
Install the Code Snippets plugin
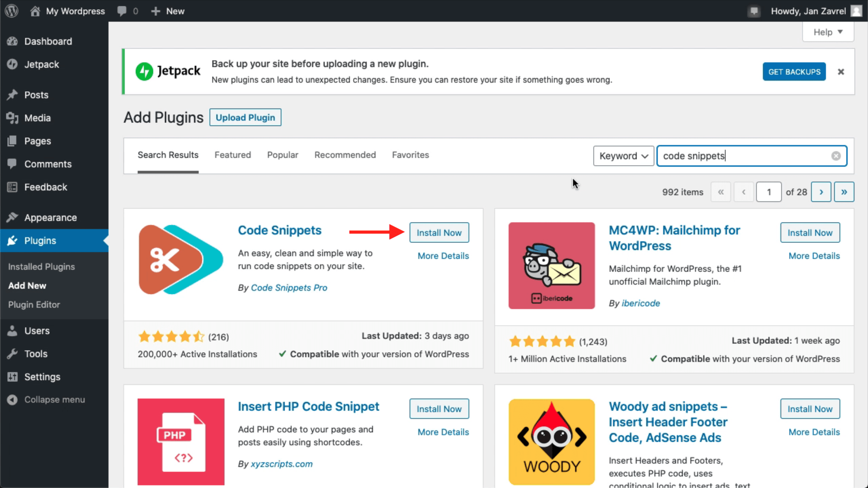click(x=439, y=233)
